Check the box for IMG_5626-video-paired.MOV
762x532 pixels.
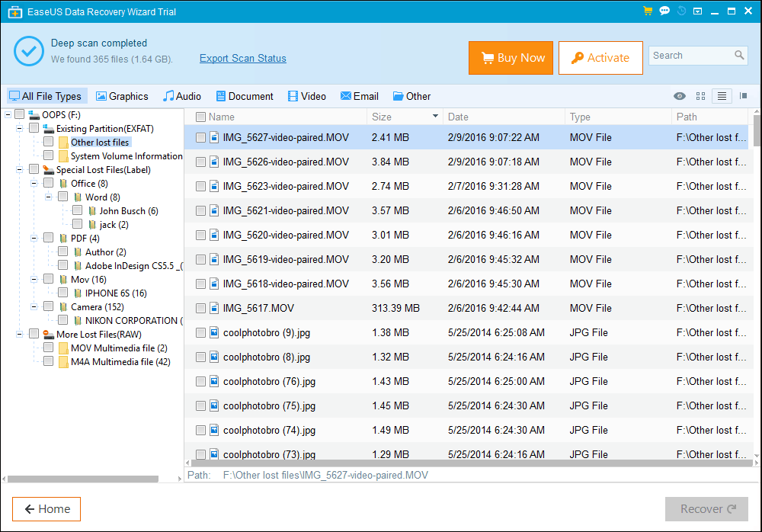(200, 162)
